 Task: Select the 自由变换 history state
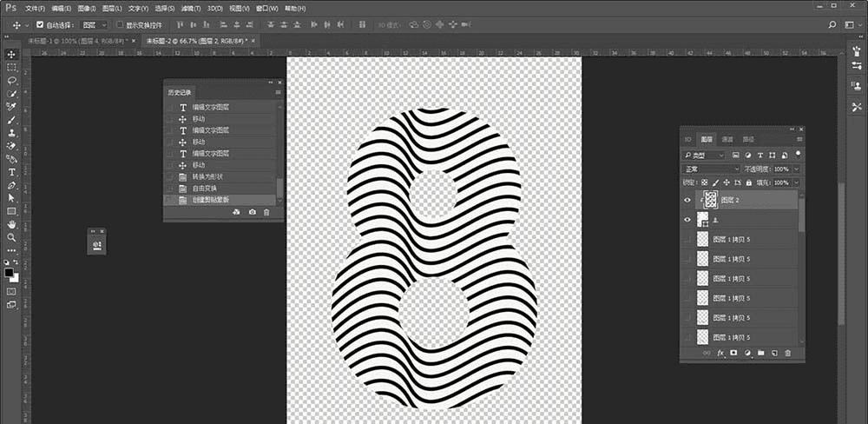220,189
